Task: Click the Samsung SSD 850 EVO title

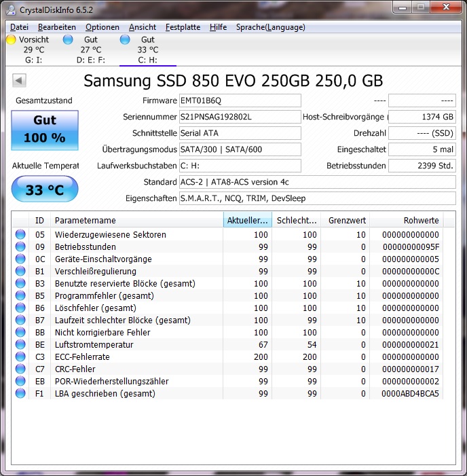Action: pos(233,81)
